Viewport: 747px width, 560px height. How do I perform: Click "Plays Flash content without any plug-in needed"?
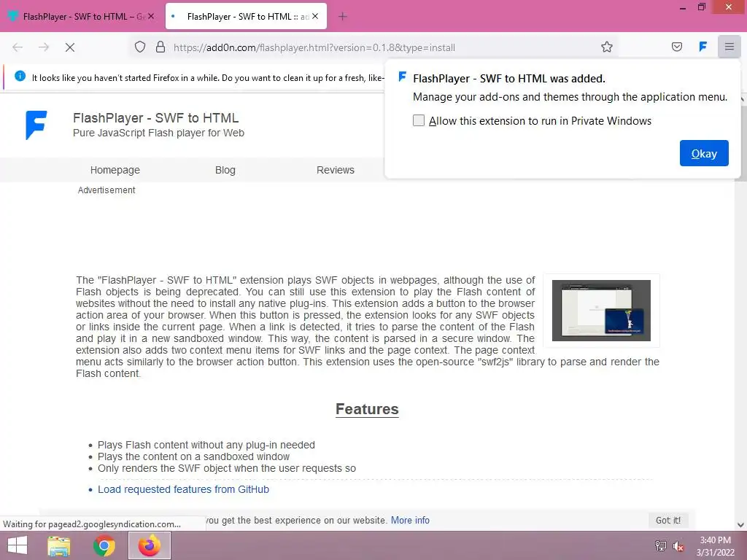[x=206, y=445]
